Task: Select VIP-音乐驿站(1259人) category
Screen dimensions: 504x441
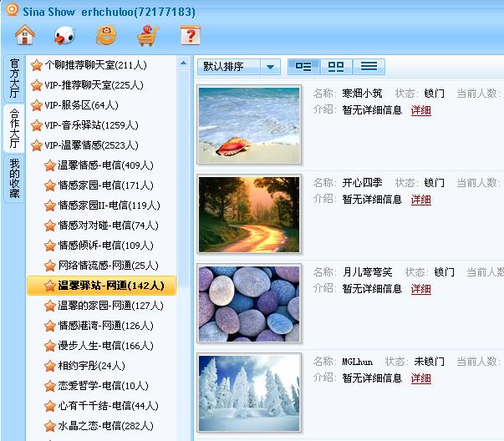Action: 91,125
